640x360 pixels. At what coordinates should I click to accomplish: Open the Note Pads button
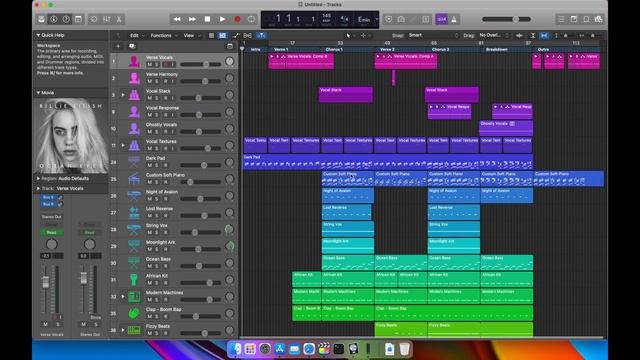coord(574,19)
